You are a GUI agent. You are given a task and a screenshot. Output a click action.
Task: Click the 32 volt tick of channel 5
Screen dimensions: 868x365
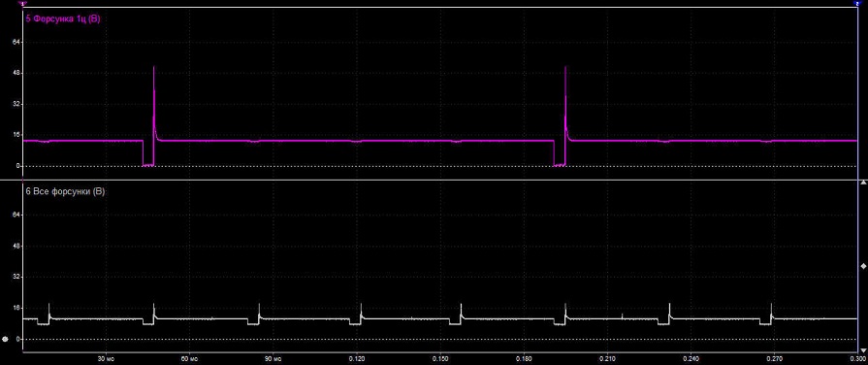[16, 104]
